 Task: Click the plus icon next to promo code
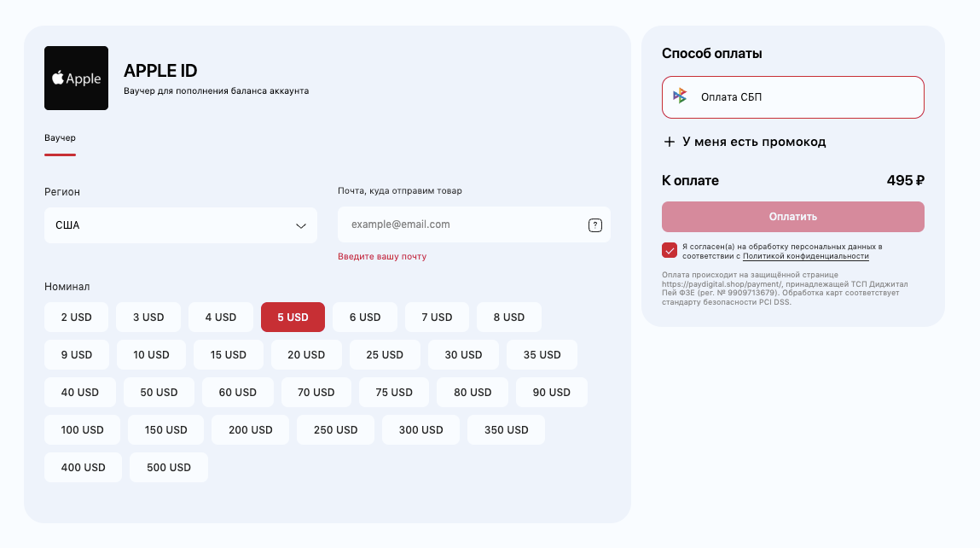[x=669, y=142]
